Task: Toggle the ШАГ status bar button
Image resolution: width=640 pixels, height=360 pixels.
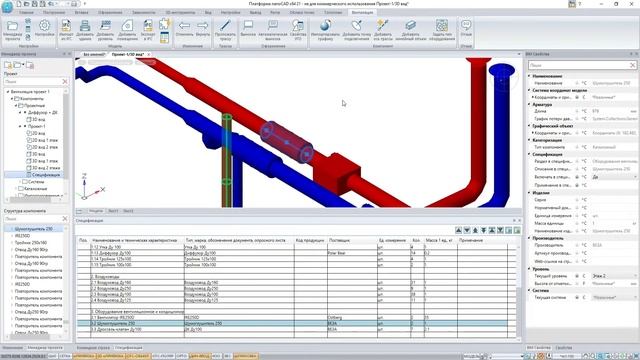Action: tap(53, 356)
